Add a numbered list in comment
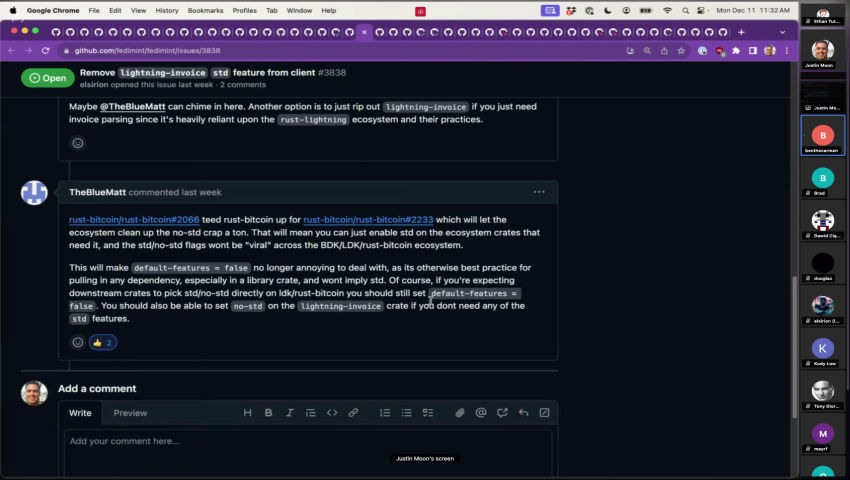This screenshot has width=850, height=480. pos(385,412)
